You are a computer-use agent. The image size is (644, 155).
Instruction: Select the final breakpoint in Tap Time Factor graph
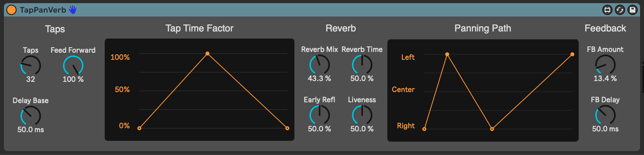(x=287, y=128)
